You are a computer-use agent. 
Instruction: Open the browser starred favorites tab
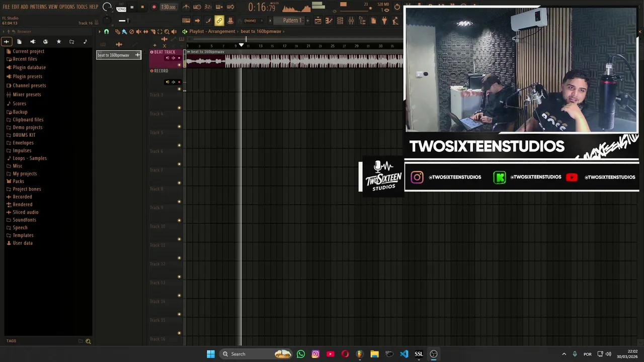(58, 41)
